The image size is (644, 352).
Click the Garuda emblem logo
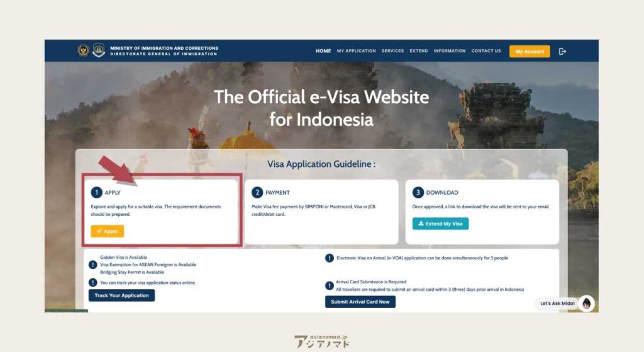84,50
